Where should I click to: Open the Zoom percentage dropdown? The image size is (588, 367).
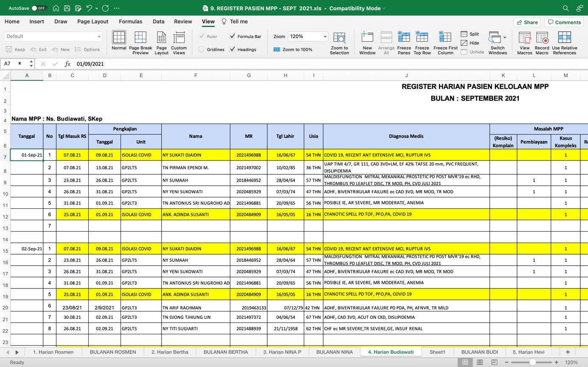pos(308,36)
